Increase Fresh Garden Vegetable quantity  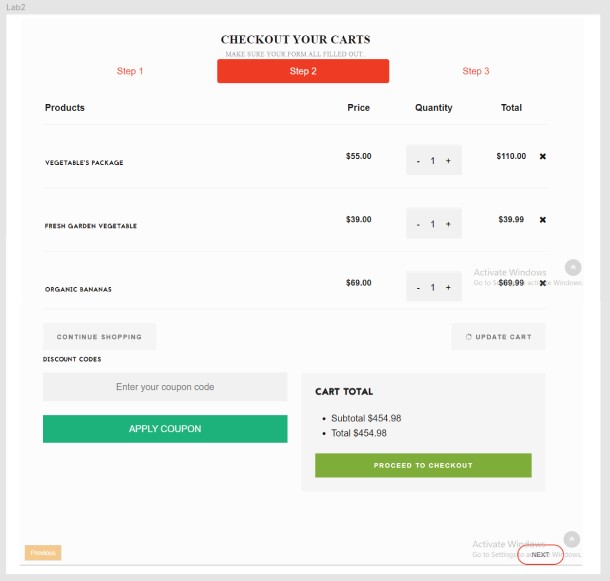click(x=448, y=224)
